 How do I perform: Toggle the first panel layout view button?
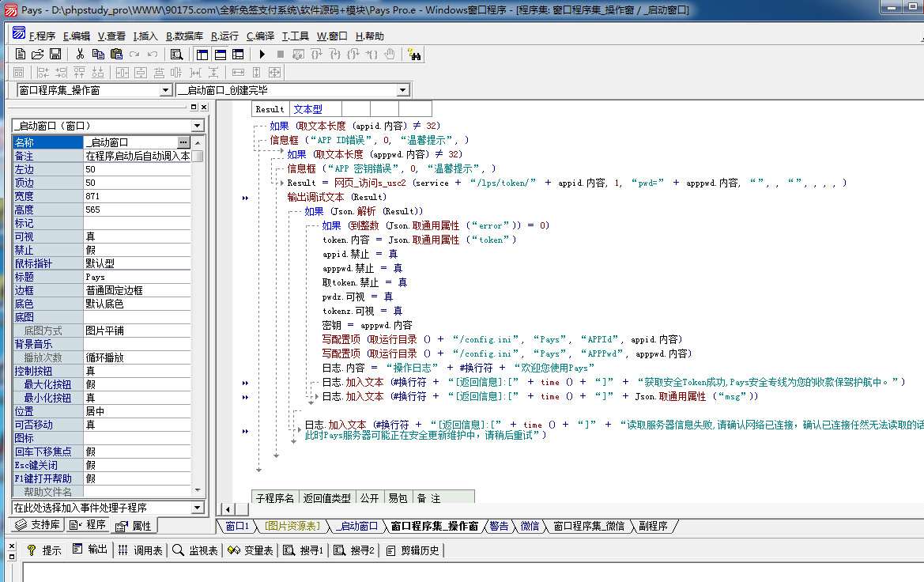[202, 55]
